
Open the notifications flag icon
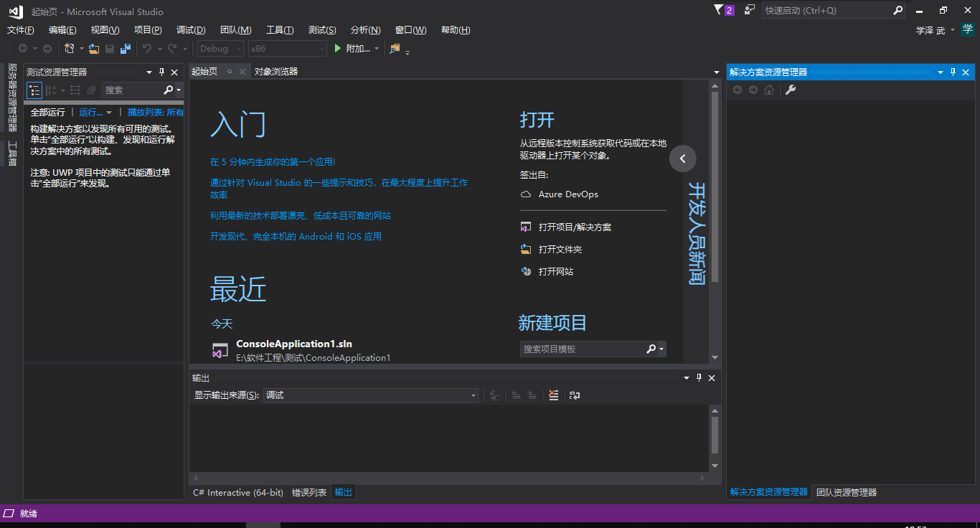coord(719,10)
